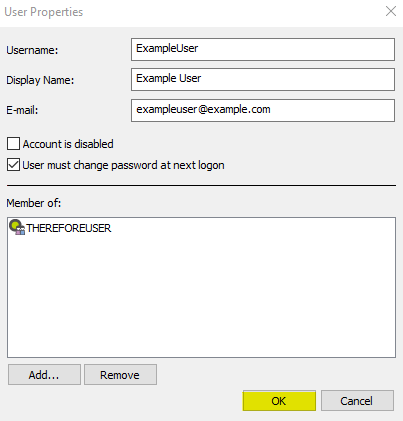Focus the Username field containing ExampleUser
The height and width of the screenshot is (421, 403).
pyautogui.click(x=263, y=49)
